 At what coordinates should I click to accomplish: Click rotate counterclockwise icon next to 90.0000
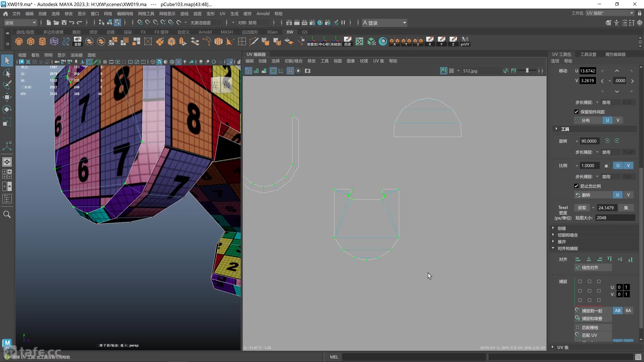point(607,141)
